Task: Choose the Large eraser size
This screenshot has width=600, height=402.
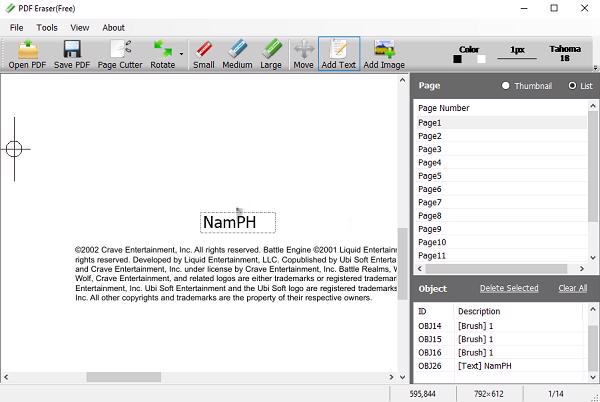Action: [x=271, y=54]
